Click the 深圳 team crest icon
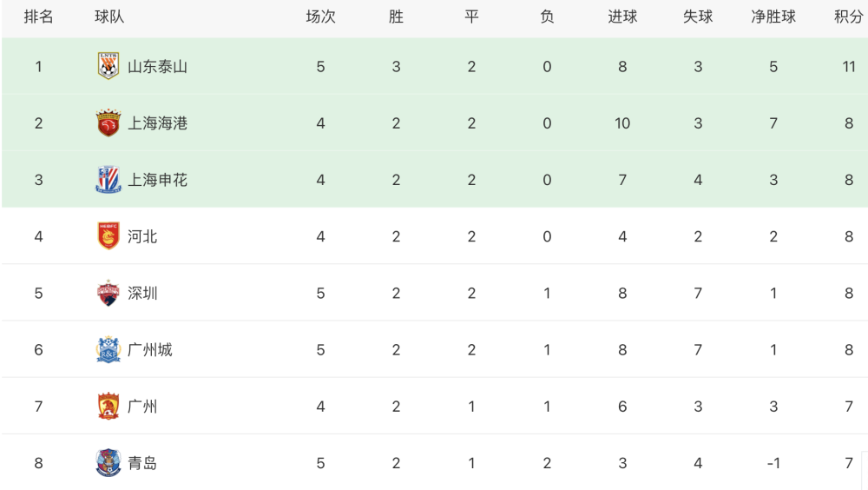This screenshot has height=490, width=868. 108,293
